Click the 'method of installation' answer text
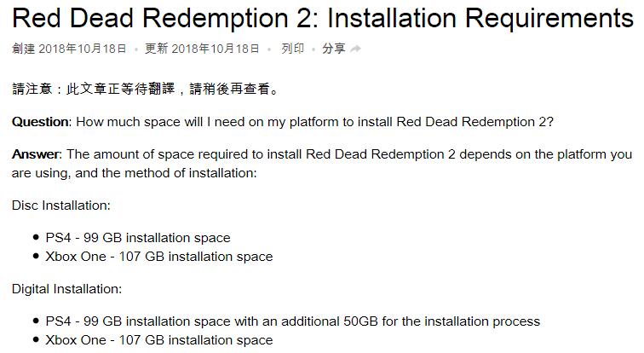The image size is (644, 353). click(190, 173)
